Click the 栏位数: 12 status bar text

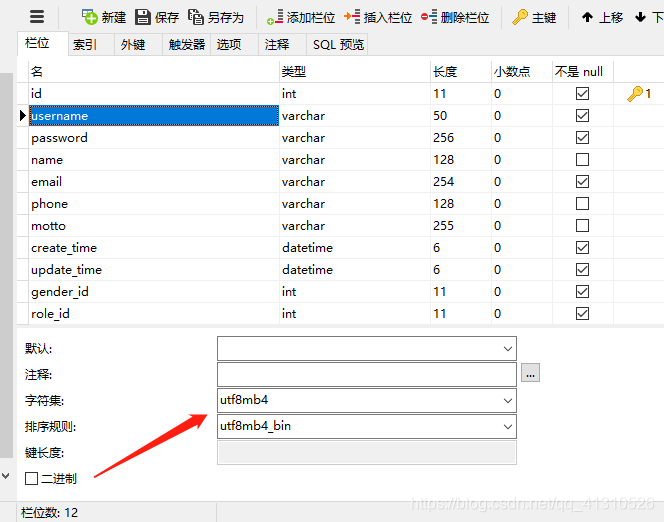[49, 513]
